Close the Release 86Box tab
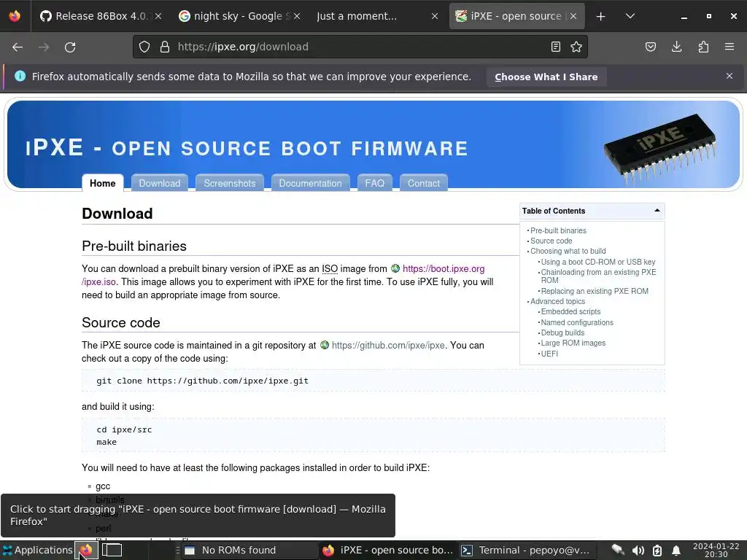Image resolution: width=747 pixels, height=560 pixels. tap(158, 16)
